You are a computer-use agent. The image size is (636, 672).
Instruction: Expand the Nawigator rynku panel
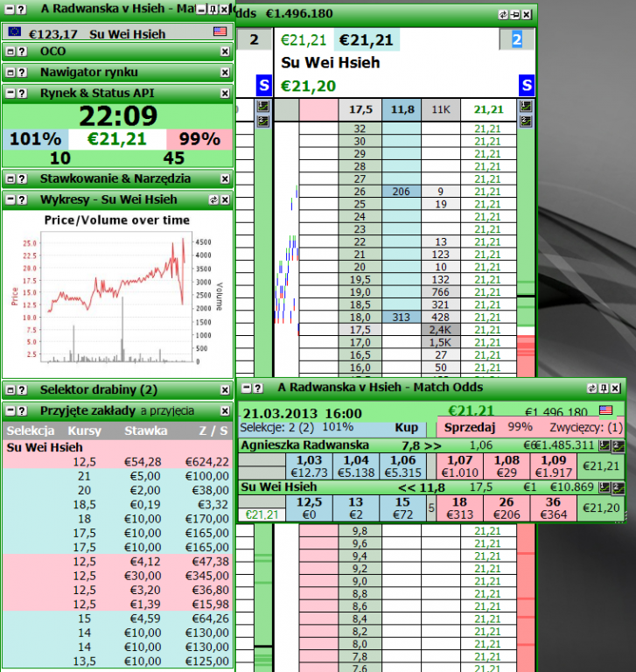coord(10,73)
